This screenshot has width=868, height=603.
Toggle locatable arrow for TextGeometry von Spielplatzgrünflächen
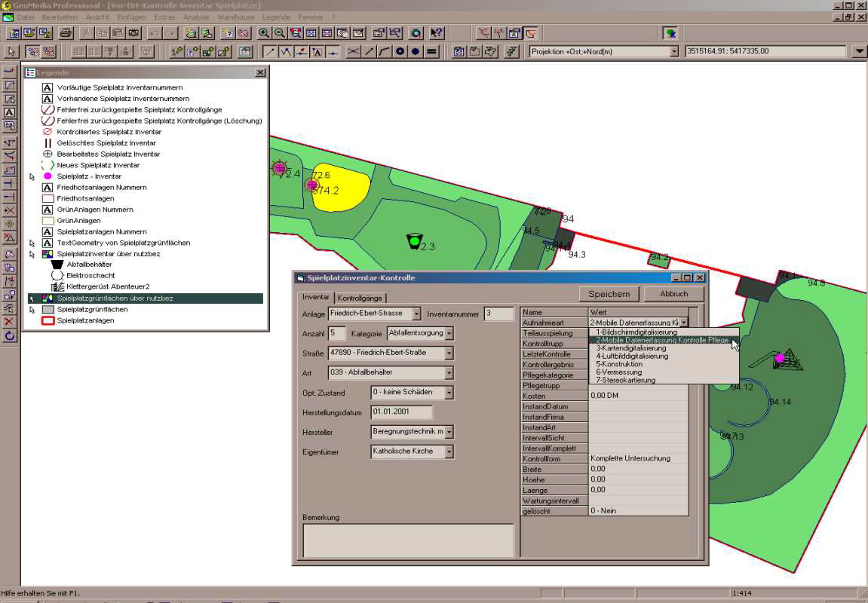click(32, 243)
